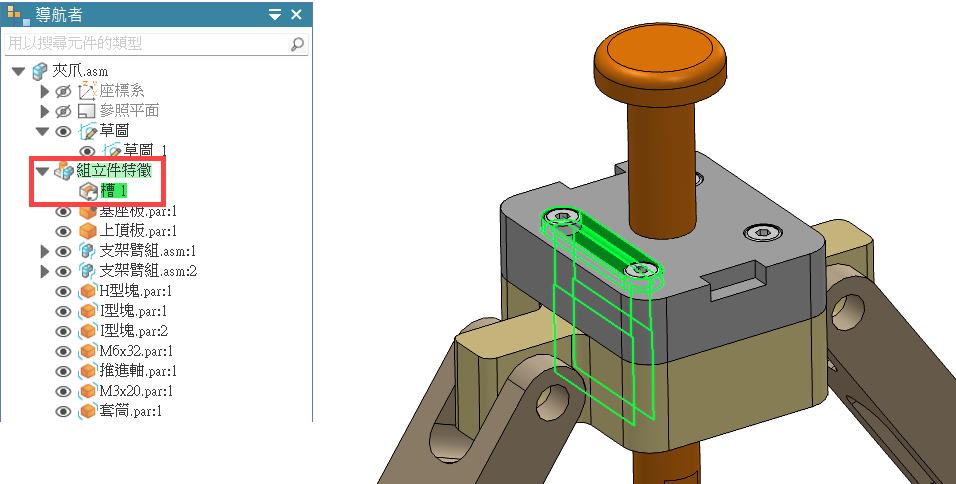This screenshot has width=956, height=484.
Task: Expand the 支架臂組.asm:1 subassembly
Action: coord(45,251)
